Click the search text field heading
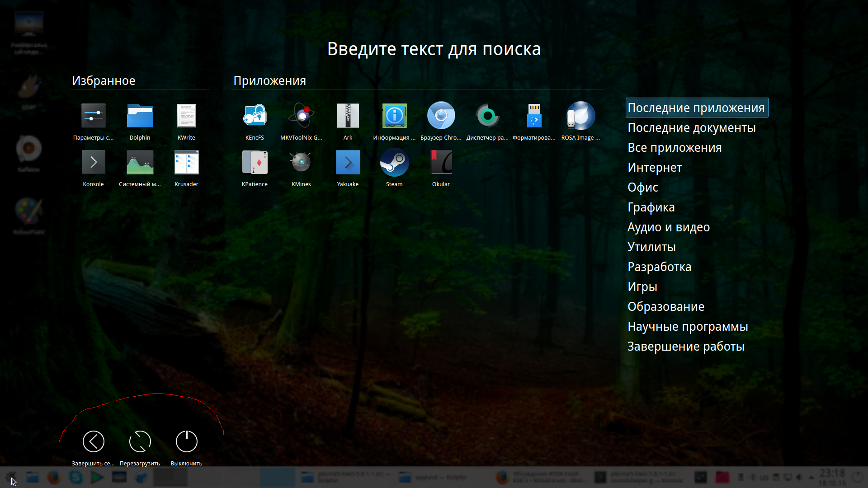The width and height of the screenshot is (868, 488). (x=434, y=49)
